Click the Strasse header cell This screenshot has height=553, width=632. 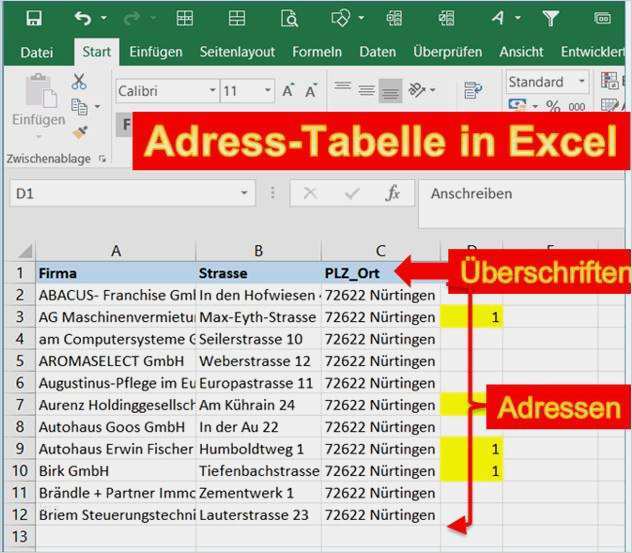click(258, 273)
